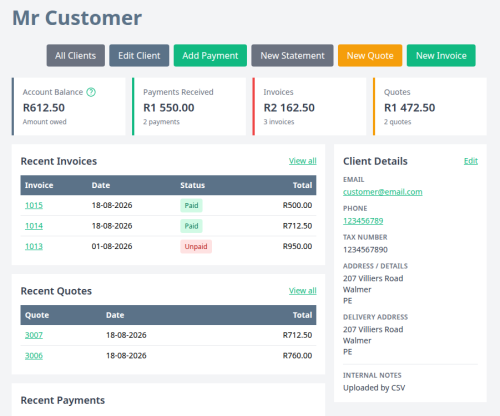Open quote 3006

[34, 356]
